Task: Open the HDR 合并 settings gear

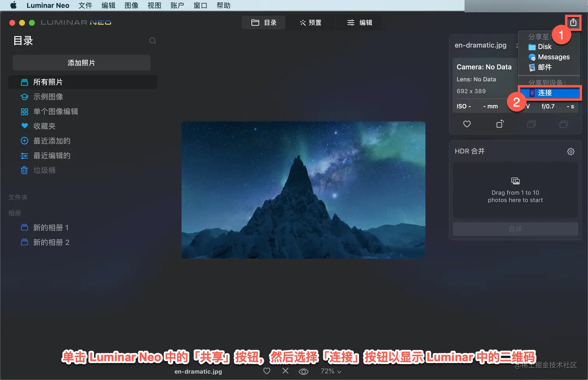Action: [570, 151]
